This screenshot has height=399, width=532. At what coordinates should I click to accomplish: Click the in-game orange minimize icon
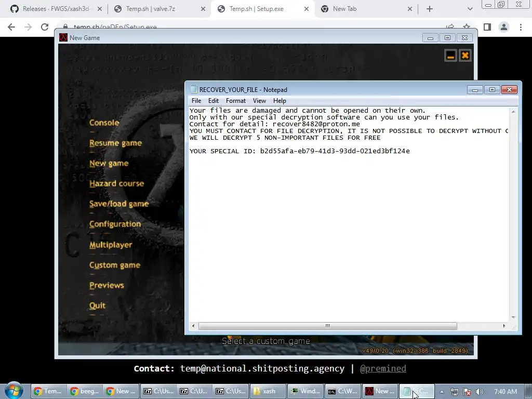pyautogui.click(x=450, y=56)
